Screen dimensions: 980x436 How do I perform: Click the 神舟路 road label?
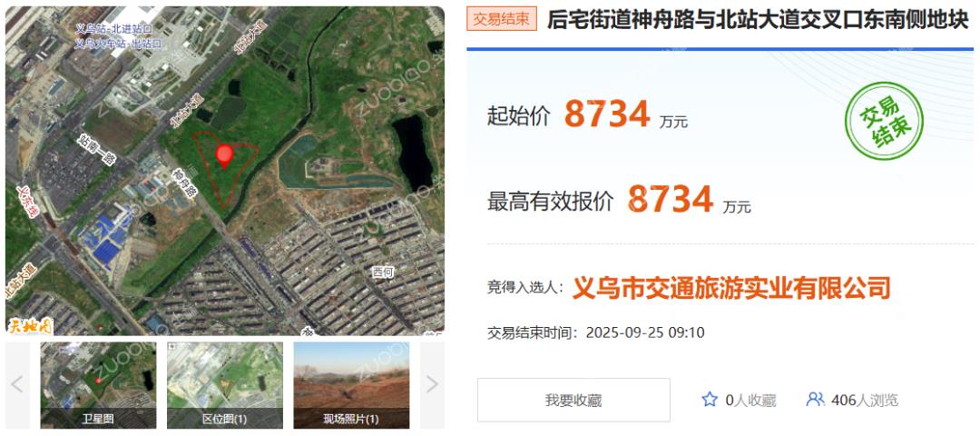click(x=186, y=183)
